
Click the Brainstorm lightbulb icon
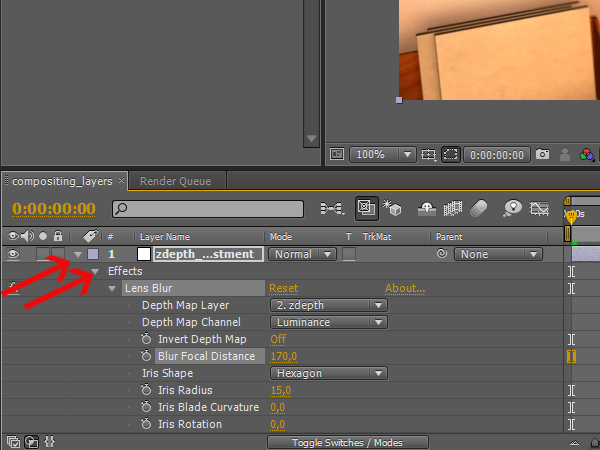pos(513,209)
